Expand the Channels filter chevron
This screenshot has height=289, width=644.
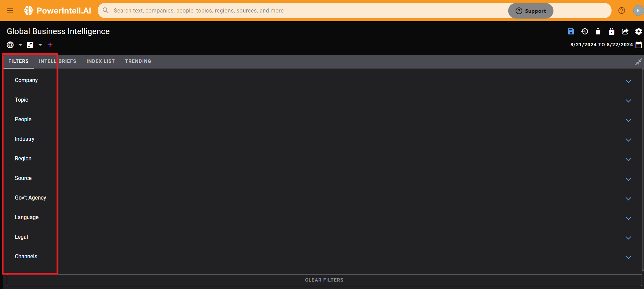coord(628,257)
